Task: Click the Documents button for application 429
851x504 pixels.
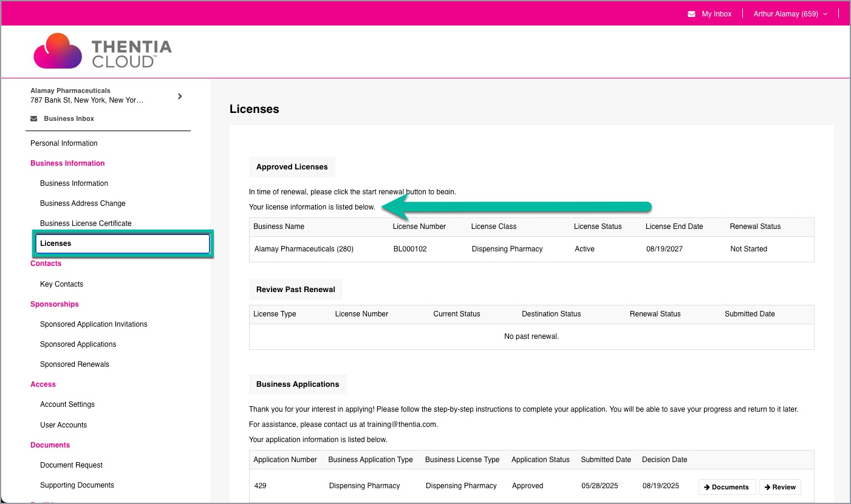Action: (727, 487)
